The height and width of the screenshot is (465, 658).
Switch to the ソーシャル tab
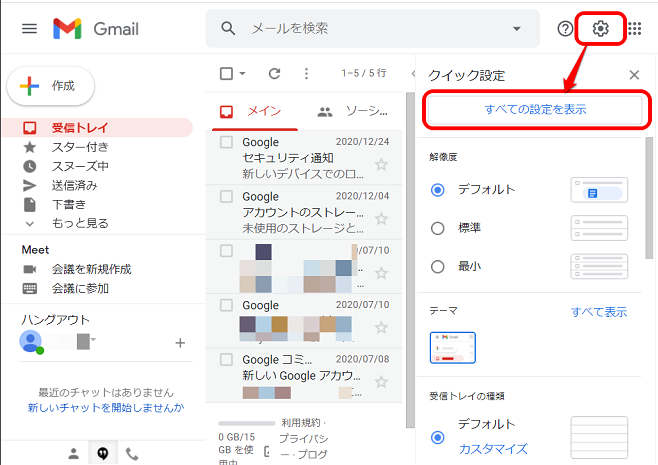(352, 112)
